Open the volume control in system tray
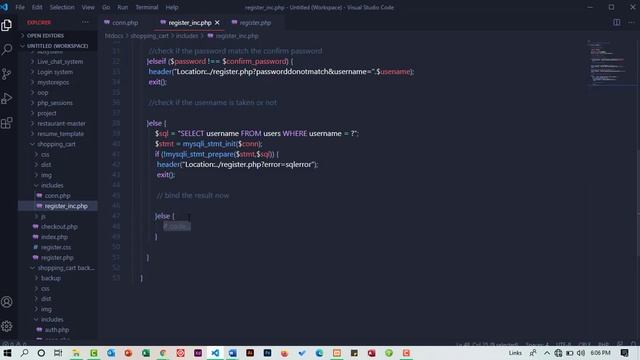Screen dimensions: 640x360 coord(580,353)
